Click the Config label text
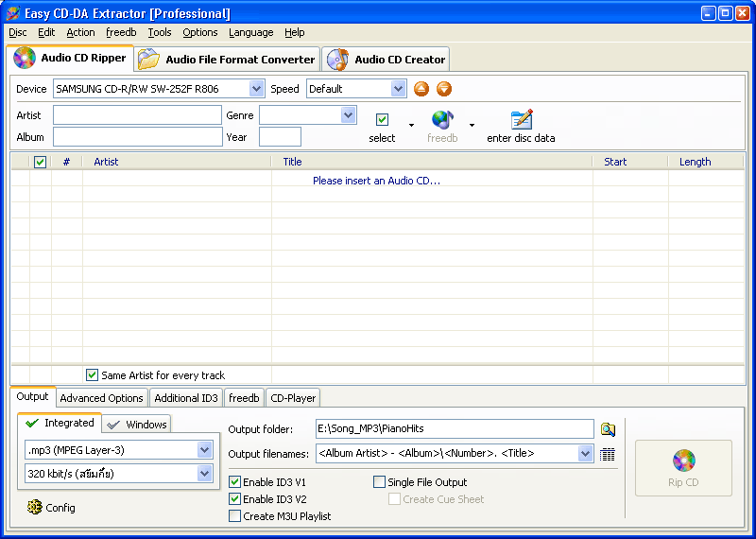This screenshot has height=539, width=756. tap(60, 508)
